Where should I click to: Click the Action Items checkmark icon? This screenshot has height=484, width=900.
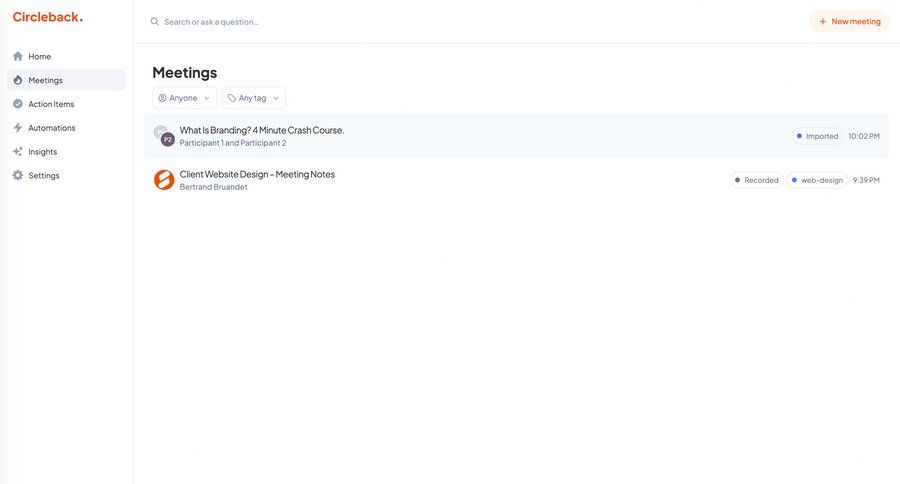[x=18, y=104]
